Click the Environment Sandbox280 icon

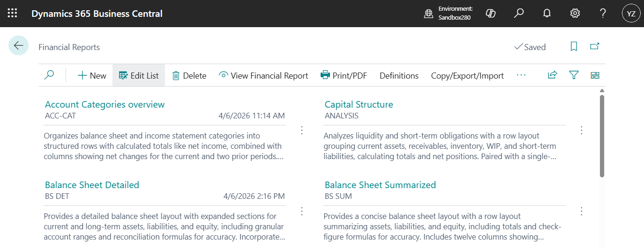(428, 14)
